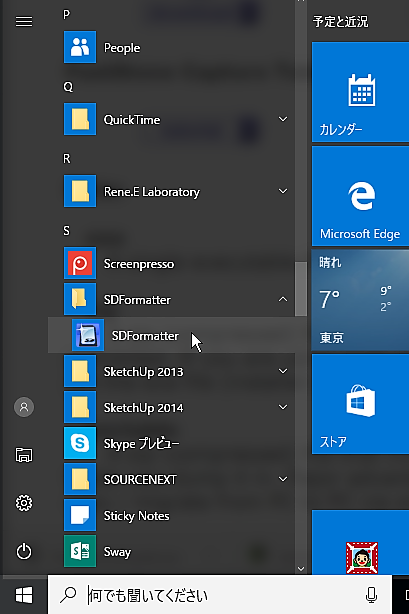Expand the Rene.E Laboratory chevron
This screenshot has height=614, width=409.
point(283,191)
